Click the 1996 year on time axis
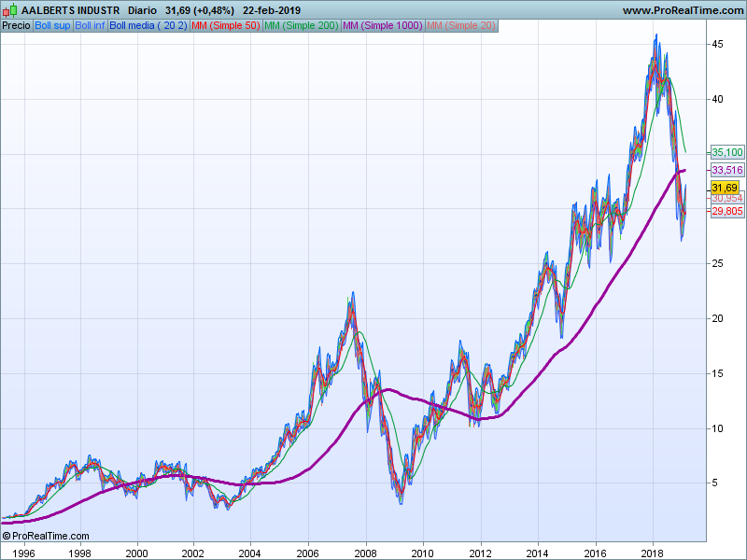This screenshot has height=560, width=747. (23, 553)
